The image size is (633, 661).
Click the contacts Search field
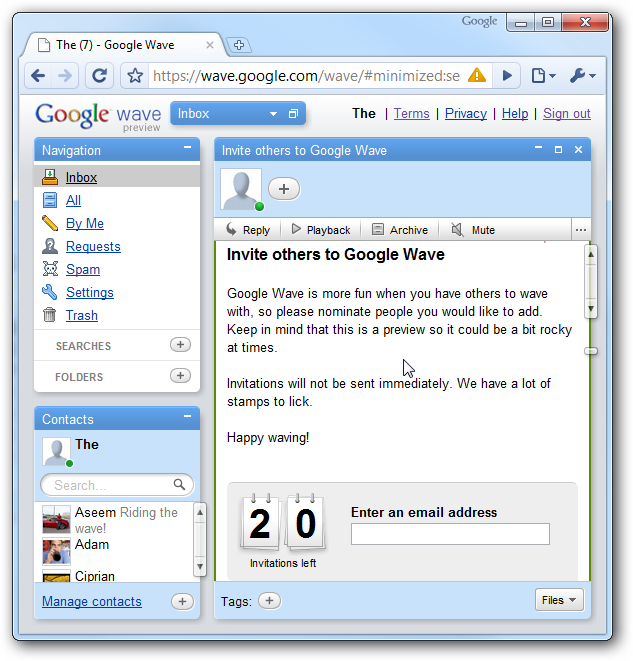pyautogui.click(x=117, y=485)
